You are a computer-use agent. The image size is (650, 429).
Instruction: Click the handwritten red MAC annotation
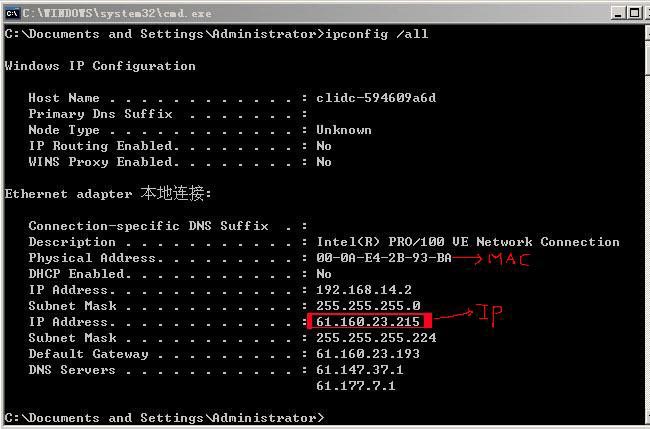[509, 259]
